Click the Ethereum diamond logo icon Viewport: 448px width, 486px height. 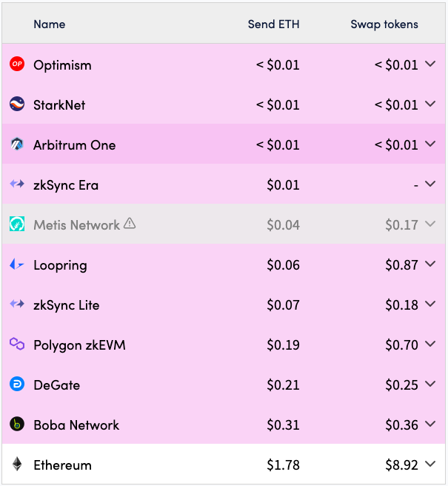pyautogui.click(x=17, y=465)
